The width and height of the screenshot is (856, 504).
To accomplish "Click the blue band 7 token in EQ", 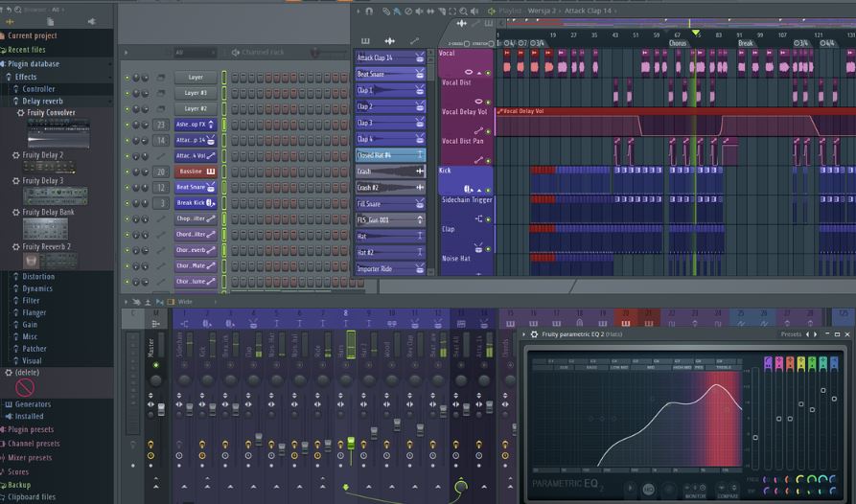I will point(834,363).
